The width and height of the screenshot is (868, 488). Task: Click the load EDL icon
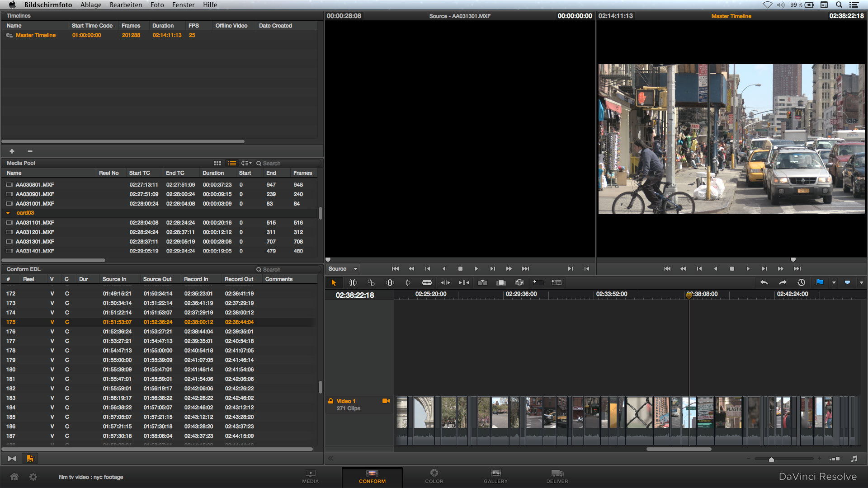(30, 459)
